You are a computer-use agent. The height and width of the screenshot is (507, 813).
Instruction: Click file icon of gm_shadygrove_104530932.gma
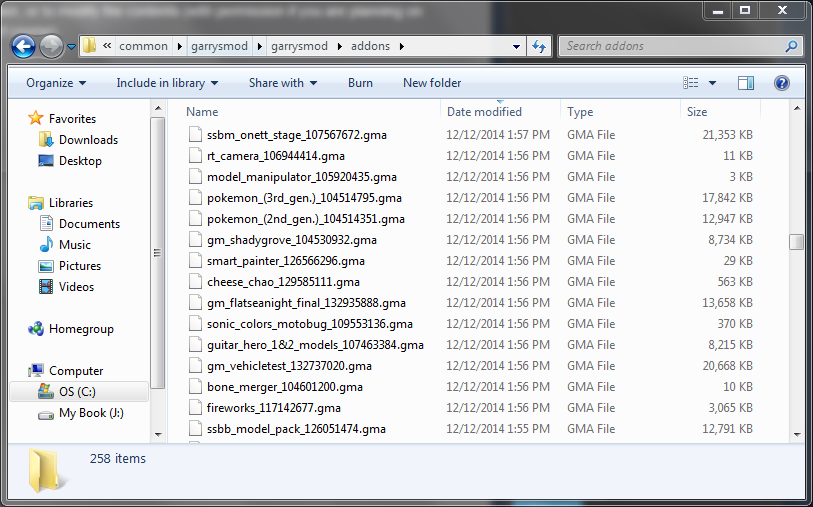click(195, 240)
